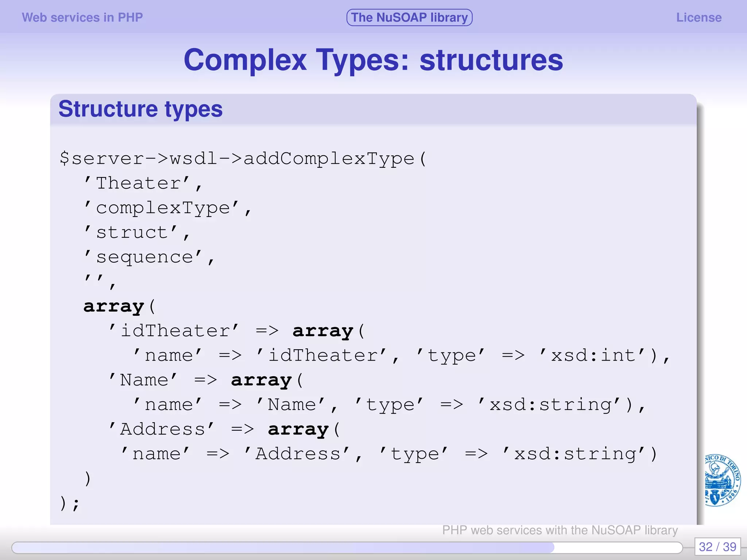Click the 'Address' array key
Viewport: 747px width, 560px height.
point(162,429)
